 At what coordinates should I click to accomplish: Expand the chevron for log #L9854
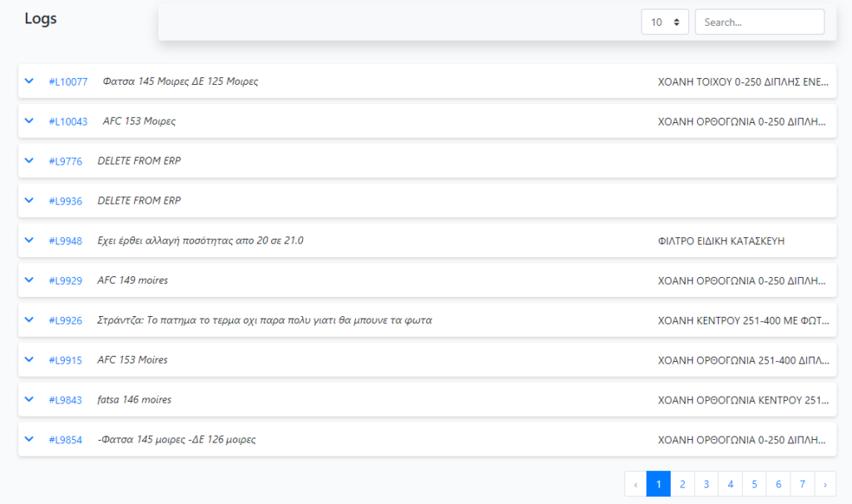coord(29,439)
